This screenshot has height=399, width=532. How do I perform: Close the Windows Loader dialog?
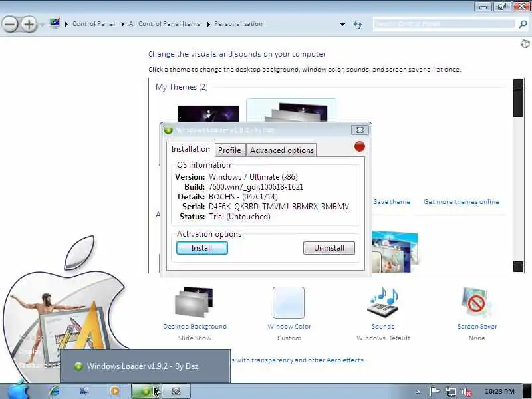[360, 130]
